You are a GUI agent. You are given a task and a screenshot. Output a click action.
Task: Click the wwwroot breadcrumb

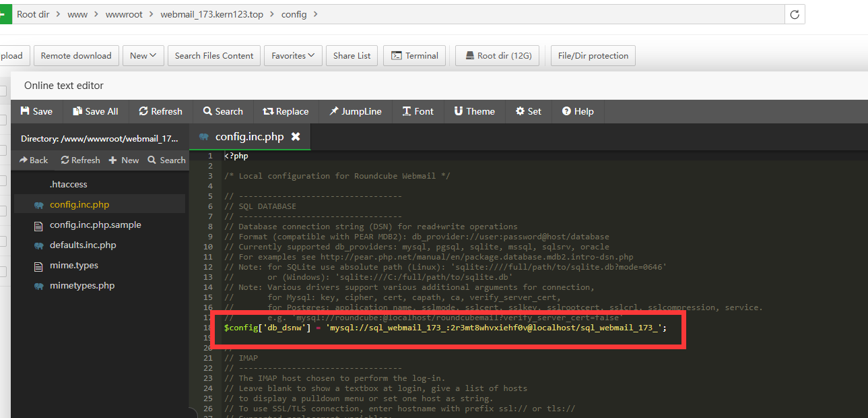pos(124,14)
